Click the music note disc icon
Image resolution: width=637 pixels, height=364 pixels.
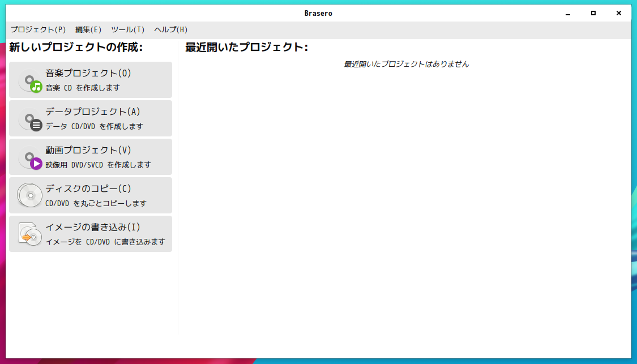[x=30, y=81]
